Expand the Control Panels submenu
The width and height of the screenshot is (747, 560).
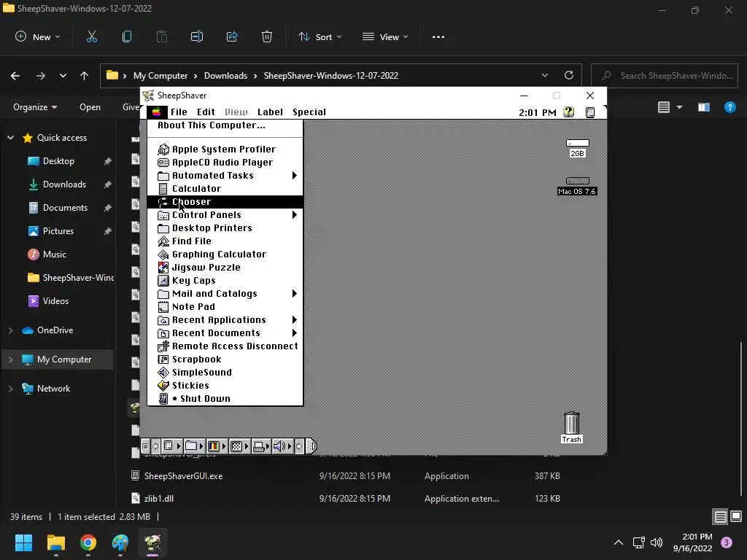click(225, 215)
